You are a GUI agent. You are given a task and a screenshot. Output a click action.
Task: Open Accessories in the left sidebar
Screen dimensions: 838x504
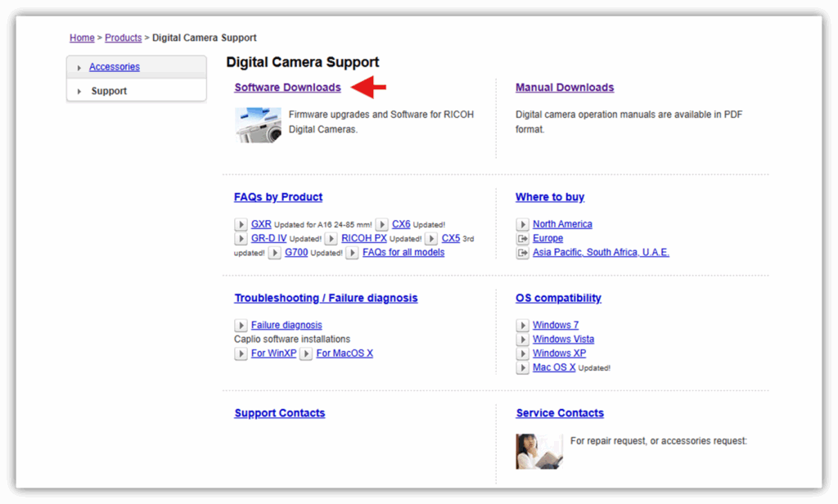pos(114,67)
